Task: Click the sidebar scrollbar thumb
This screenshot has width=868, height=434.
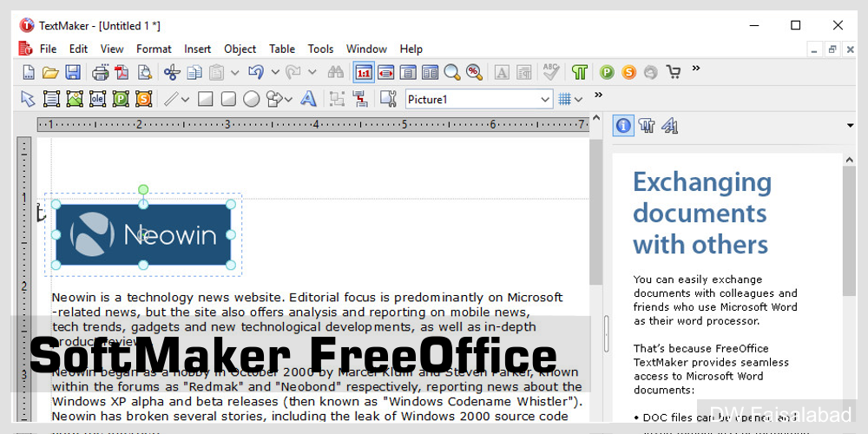Action: point(849,230)
